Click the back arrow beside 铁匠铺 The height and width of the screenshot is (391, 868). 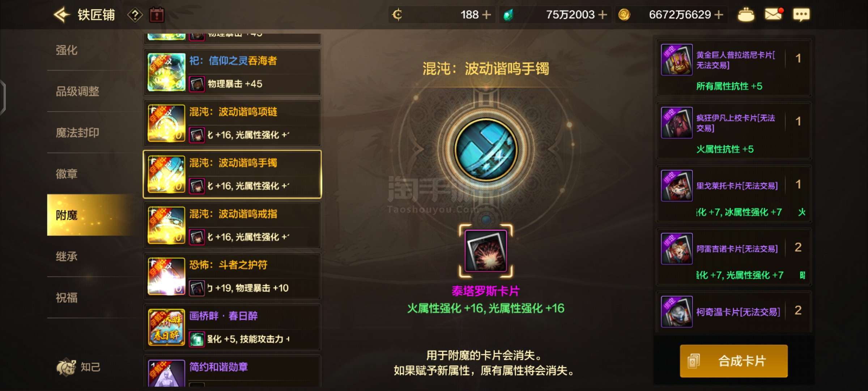click(x=61, y=15)
